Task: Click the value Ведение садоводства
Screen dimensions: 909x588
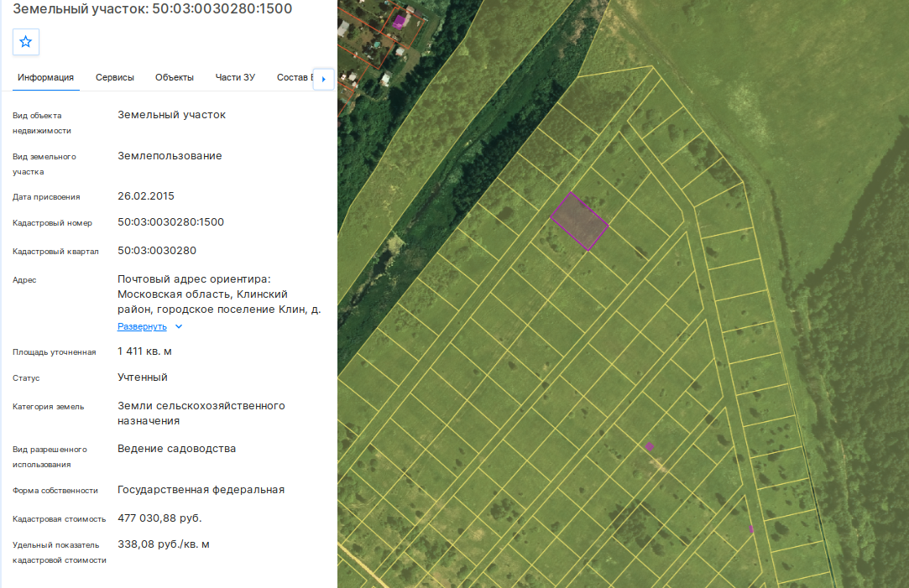Action: pyautogui.click(x=177, y=449)
